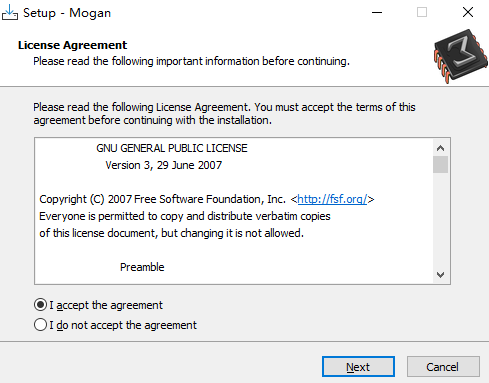The height and width of the screenshot is (383, 489).
Task: Click the license scrollbar up arrow
Action: pyautogui.click(x=441, y=148)
